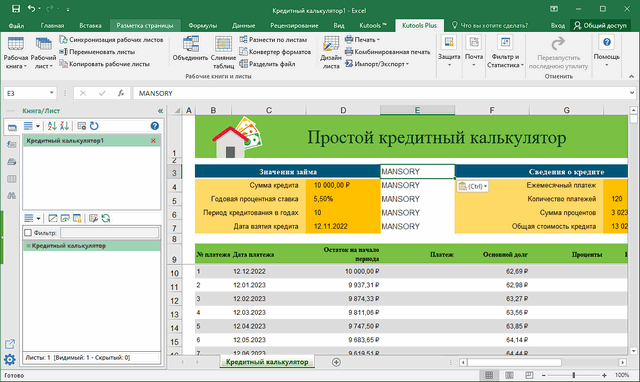Switch to the Вставка tab
Screen dimensions: 640x382
pos(90,25)
